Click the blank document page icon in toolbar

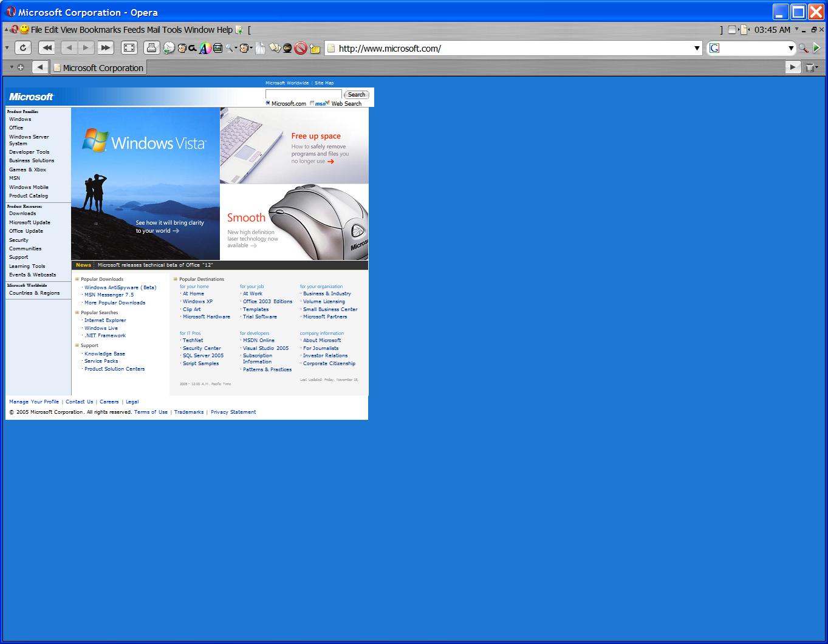(x=261, y=49)
